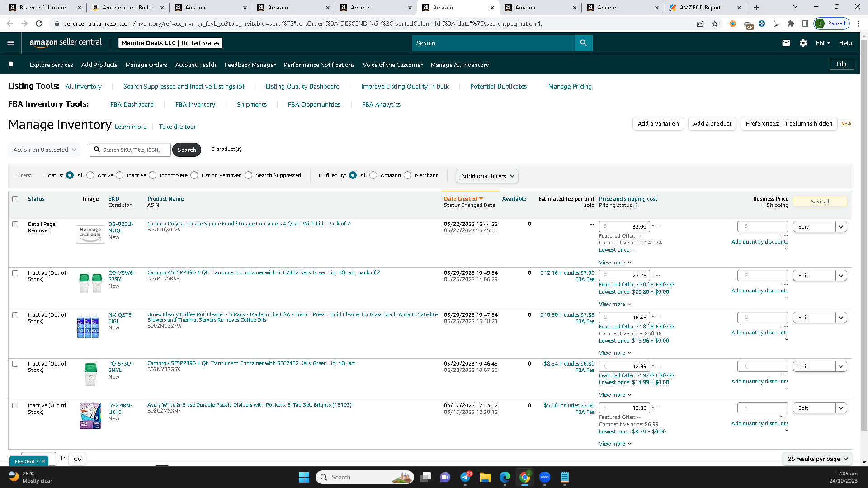The image size is (868, 488).
Task: Open Edit dropdown arrow for DG-026U-NUQL row
Action: [841, 227]
